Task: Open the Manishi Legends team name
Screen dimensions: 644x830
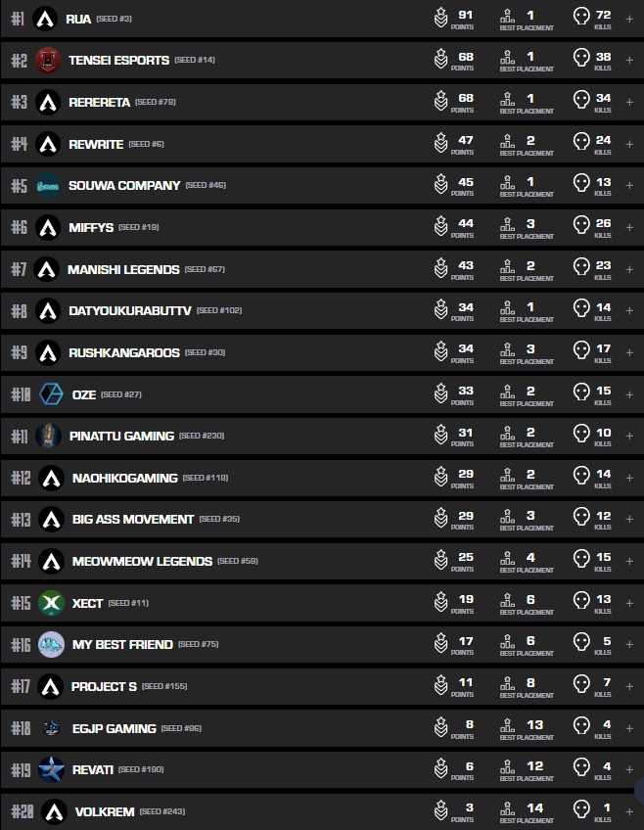Action: [x=123, y=269]
